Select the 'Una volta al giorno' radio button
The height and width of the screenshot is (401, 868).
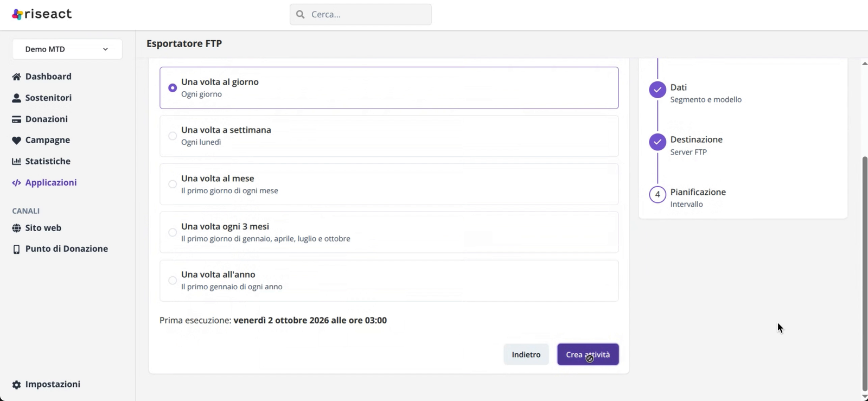(x=173, y=88)
